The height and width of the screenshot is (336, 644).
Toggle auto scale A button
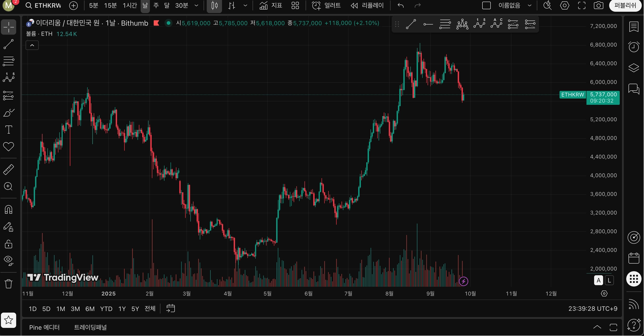(x=598, y=280)
